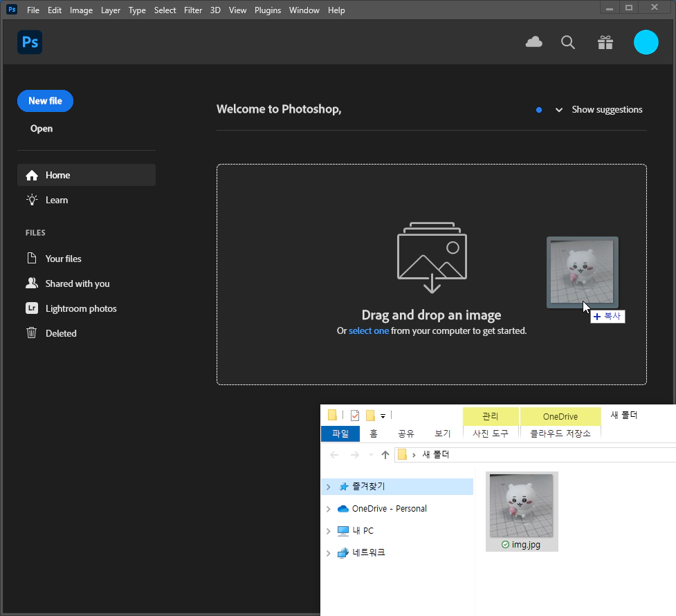Image resolution: width=676 pixels, height=616 pixels.
Task: Click the trash icon beside Deleted
Action: (31, 333)
